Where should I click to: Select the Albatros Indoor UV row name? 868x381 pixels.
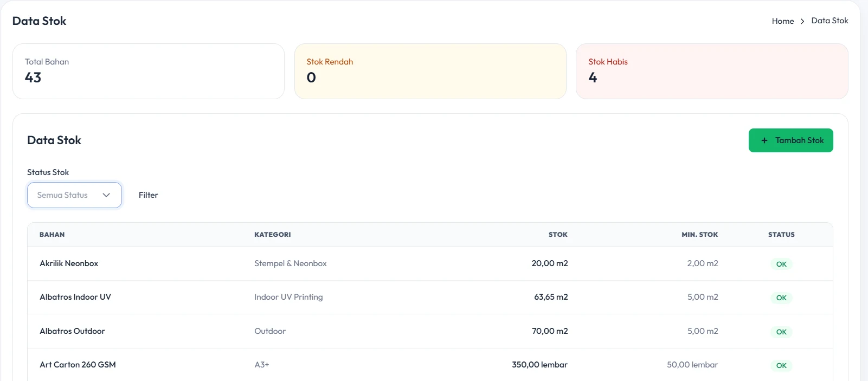[x=75, y=297]
